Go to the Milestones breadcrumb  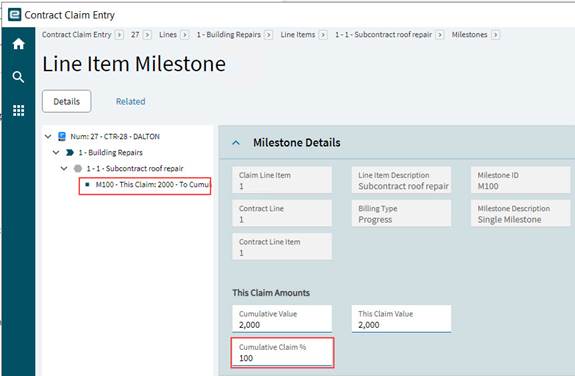(x=469, y=34)
